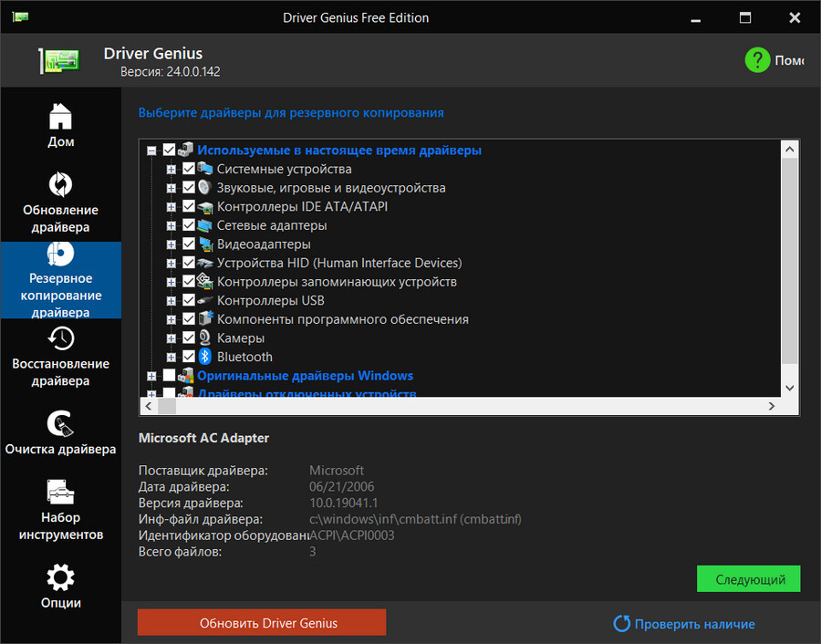Toggle the Контроллеры IDE ATA/ATAPI checkbox

click(x=189, y=206)
